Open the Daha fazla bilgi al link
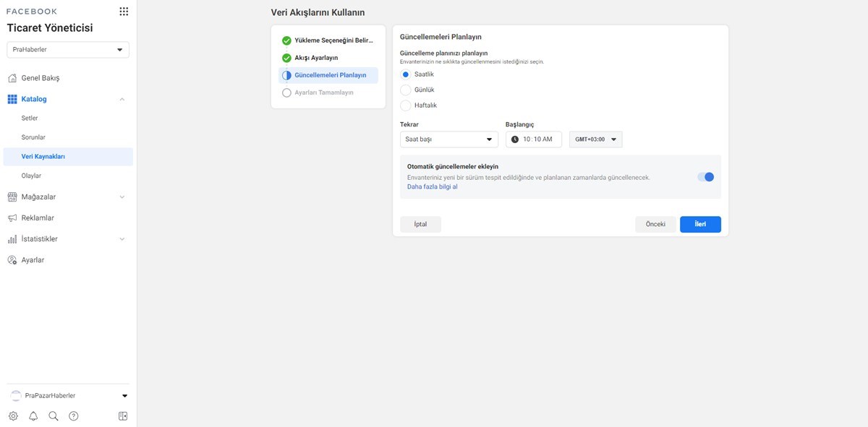 (433, 186)
